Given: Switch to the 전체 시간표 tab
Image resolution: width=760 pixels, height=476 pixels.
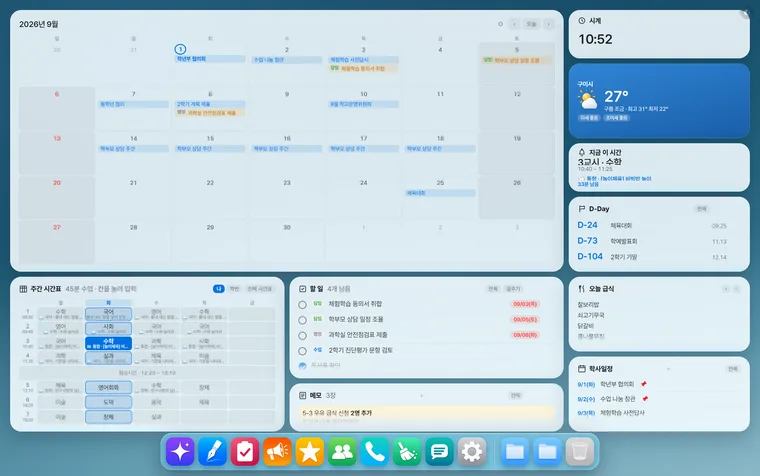Looking at the screenshot, I should point(259,289).
